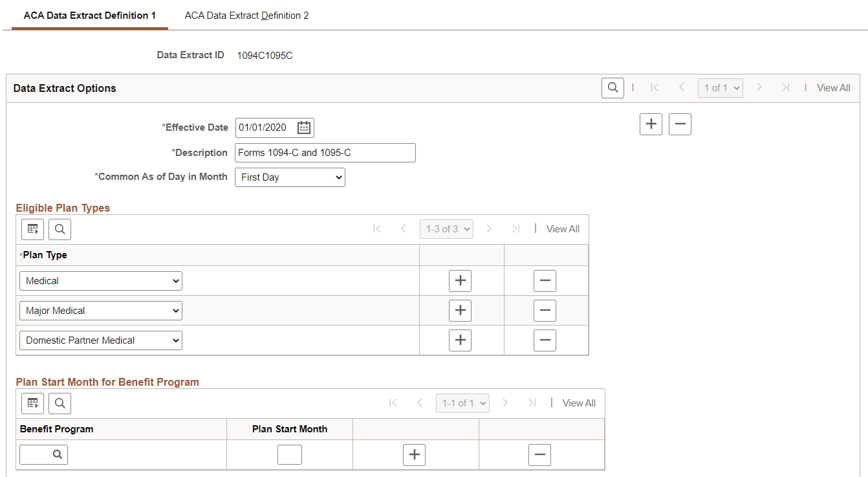Add row after Major Medical plan type
868x477 pixels.
pyautogui.click(x=460, y=311)
